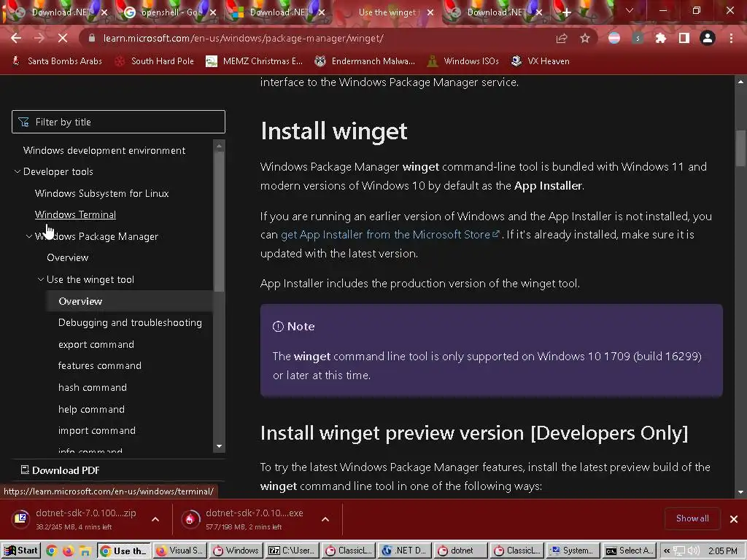Open Chrome's three-dot menu

[x=731, y=38]
